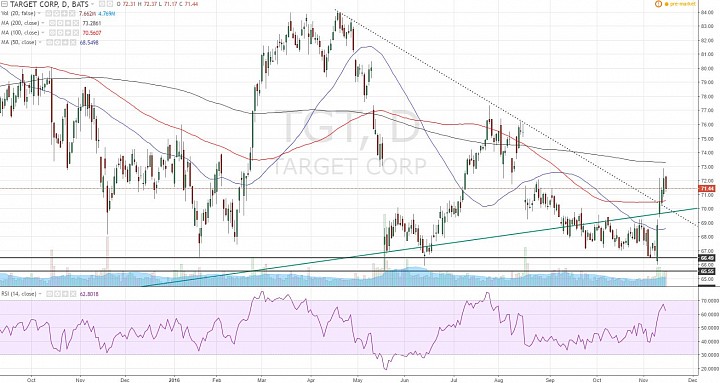Remove the RSI indicator X icon
The height and width of the screenshot is (383, 720).
coord(73,294)
